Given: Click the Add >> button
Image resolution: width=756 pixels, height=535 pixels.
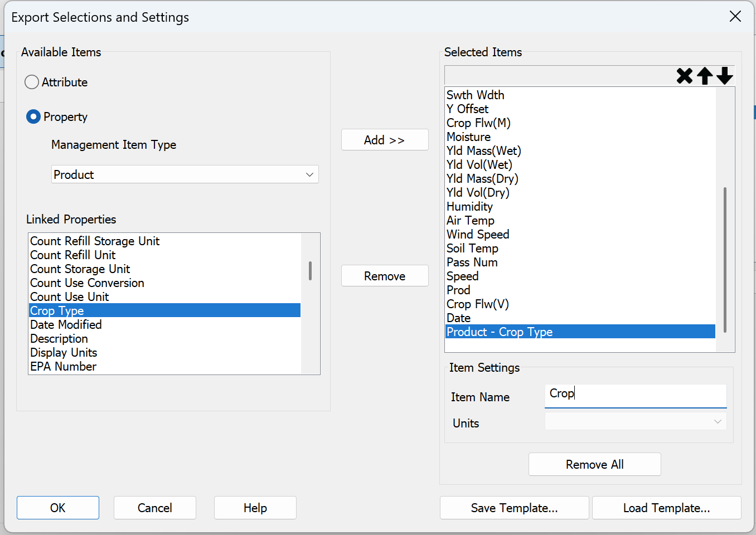Looking at the screenshot, I should (384, 139).
